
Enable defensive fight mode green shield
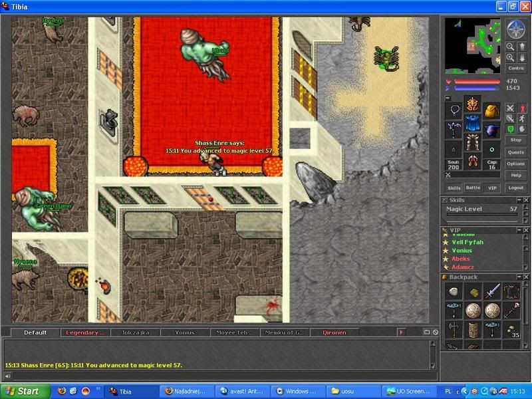tap(510, 129)
